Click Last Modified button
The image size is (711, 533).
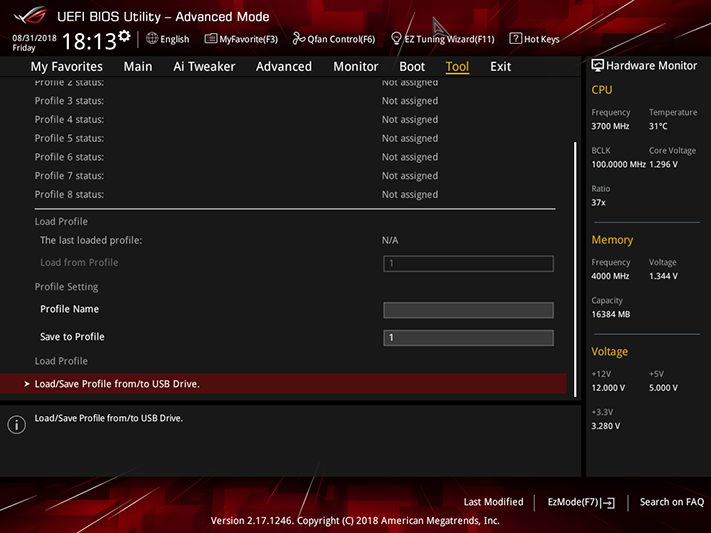(x=493, y=502)
